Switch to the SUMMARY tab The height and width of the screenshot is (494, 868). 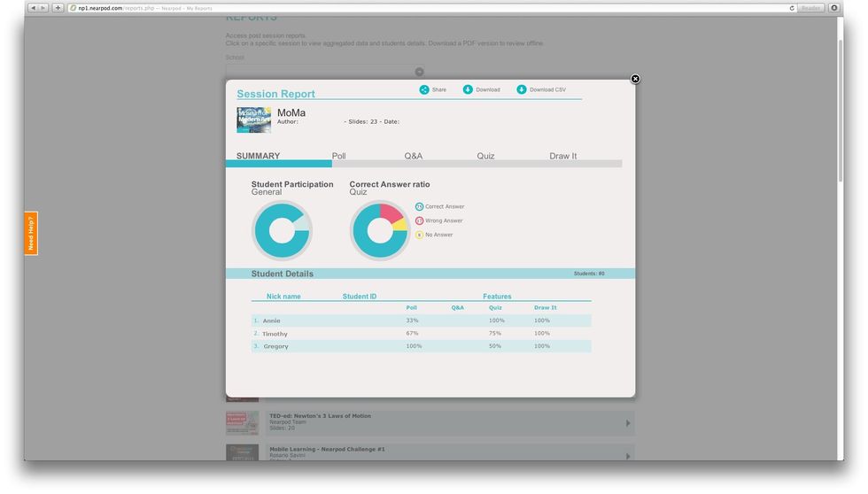(258, 156)
